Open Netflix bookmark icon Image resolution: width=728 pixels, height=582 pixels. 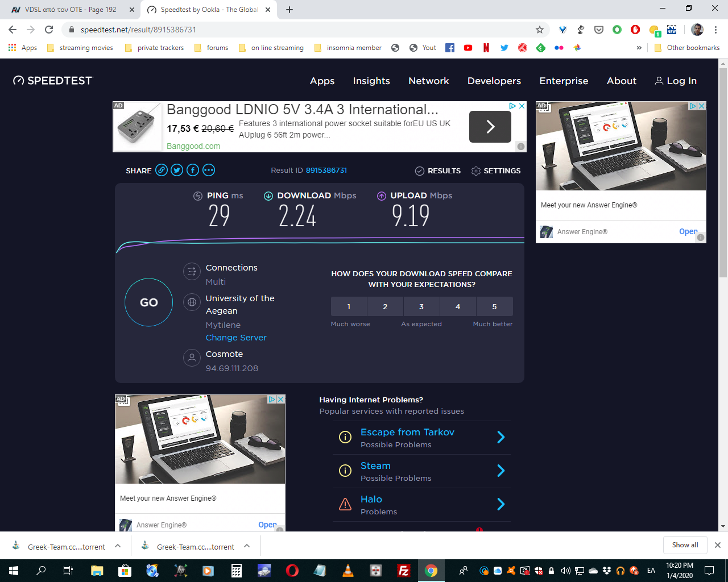(486, 48)
